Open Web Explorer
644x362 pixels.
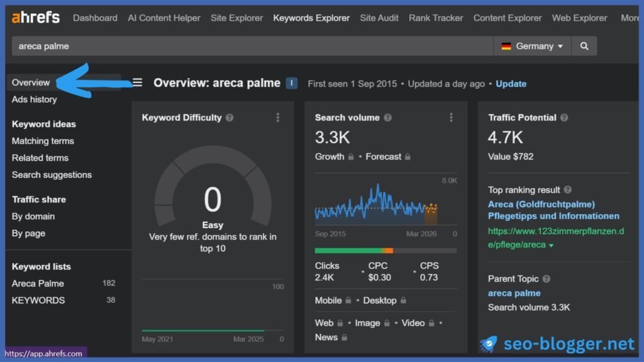coord(579,18)
